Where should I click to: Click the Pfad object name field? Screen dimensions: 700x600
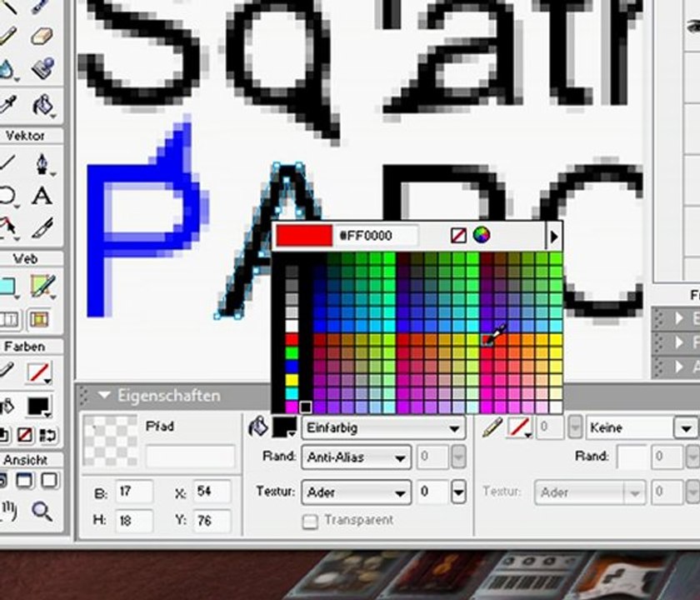click(x=190, y=456)
